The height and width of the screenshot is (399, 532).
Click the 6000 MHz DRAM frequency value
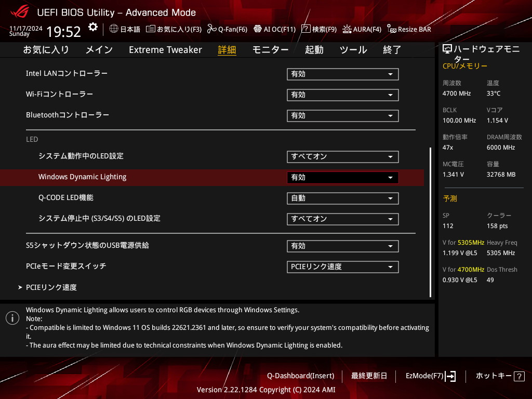501,148
